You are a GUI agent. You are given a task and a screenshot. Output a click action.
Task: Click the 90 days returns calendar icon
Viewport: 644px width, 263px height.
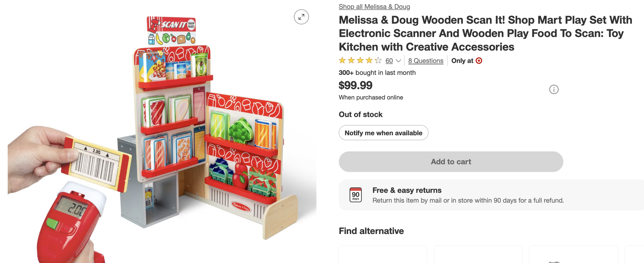[x=356, y=195]
